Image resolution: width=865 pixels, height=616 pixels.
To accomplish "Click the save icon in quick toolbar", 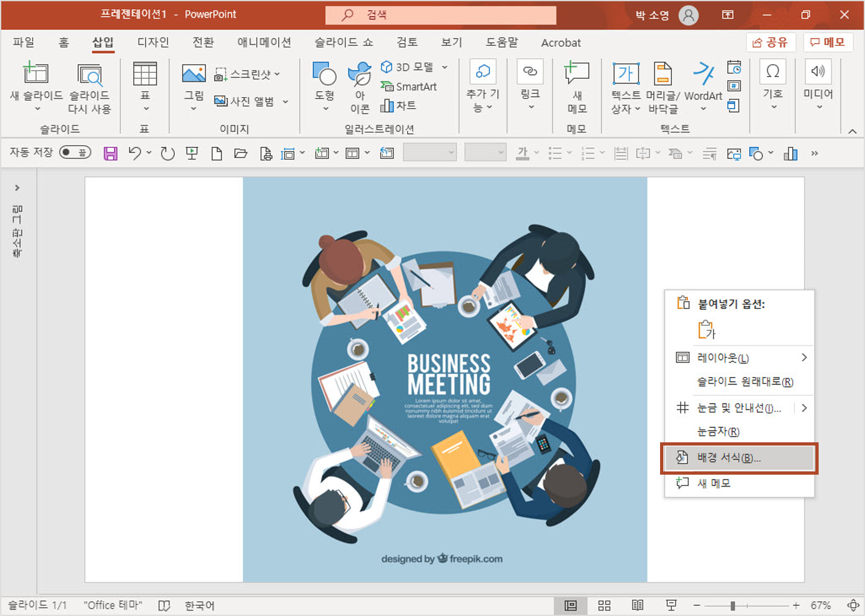I will (x=111, y=154).
